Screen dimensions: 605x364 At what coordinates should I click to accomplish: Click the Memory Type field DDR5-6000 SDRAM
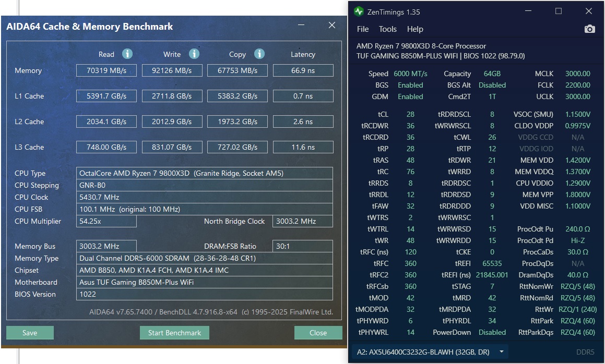[205, 258]
